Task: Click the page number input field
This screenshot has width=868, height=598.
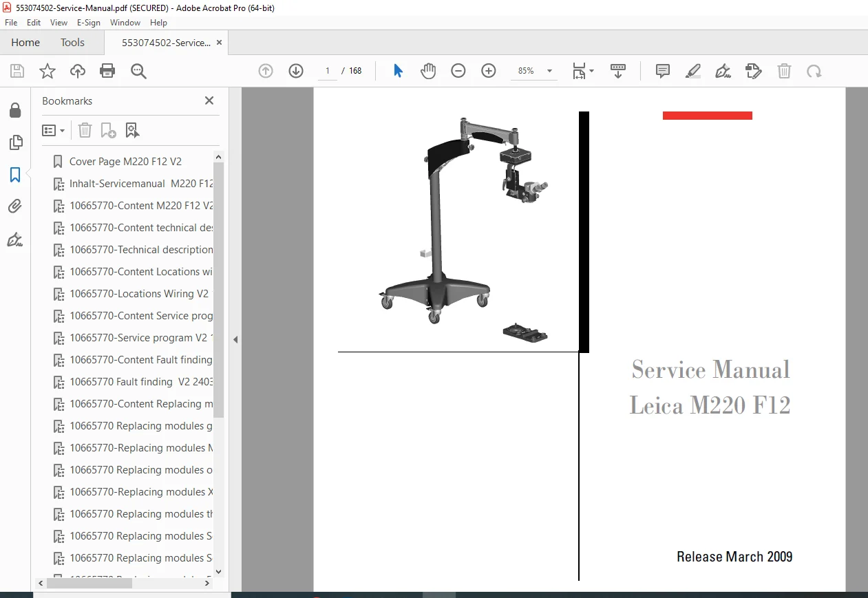Action: tap(327, 71)
